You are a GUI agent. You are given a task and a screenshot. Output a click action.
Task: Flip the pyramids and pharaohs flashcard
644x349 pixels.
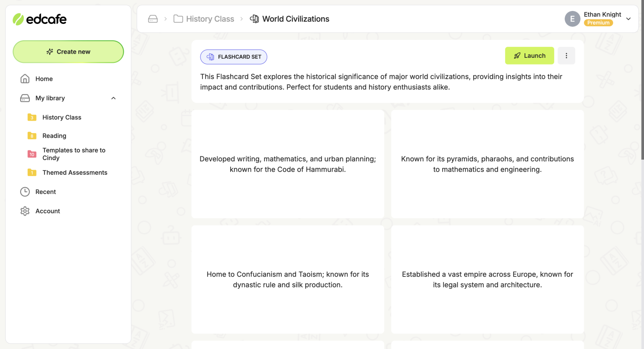point(487,164)
